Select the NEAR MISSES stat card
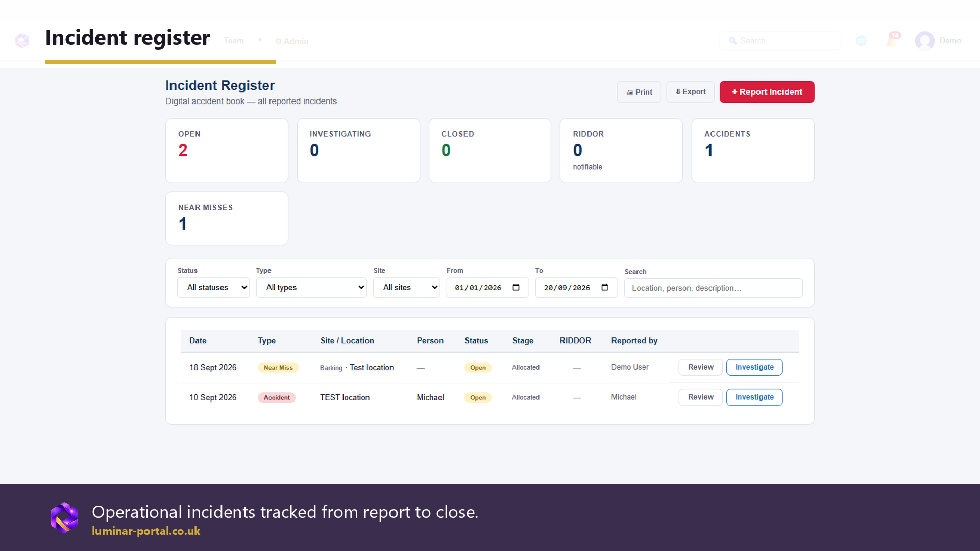 pos(227,218)
